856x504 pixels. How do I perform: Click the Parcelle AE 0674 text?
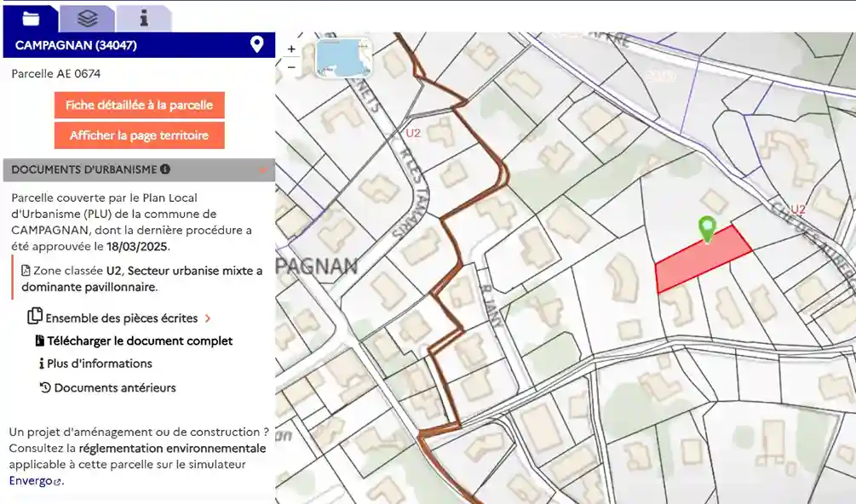pyautogui.click(x=55, y=73)
